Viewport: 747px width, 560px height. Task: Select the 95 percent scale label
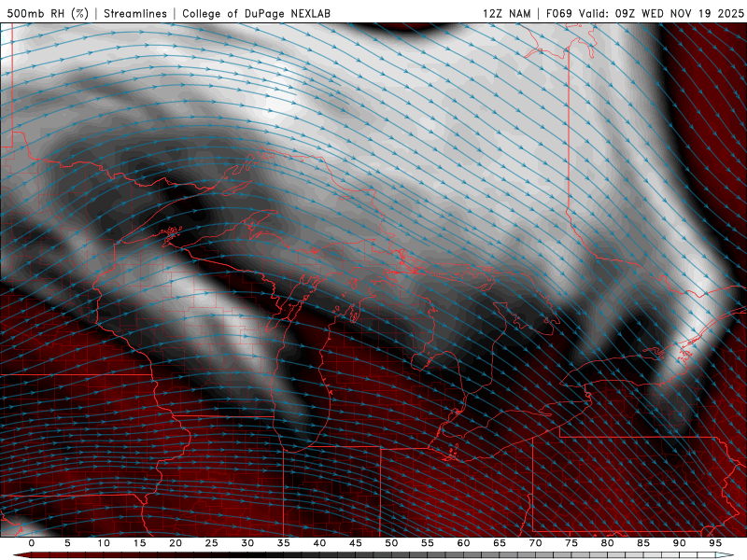click(715, 543)
